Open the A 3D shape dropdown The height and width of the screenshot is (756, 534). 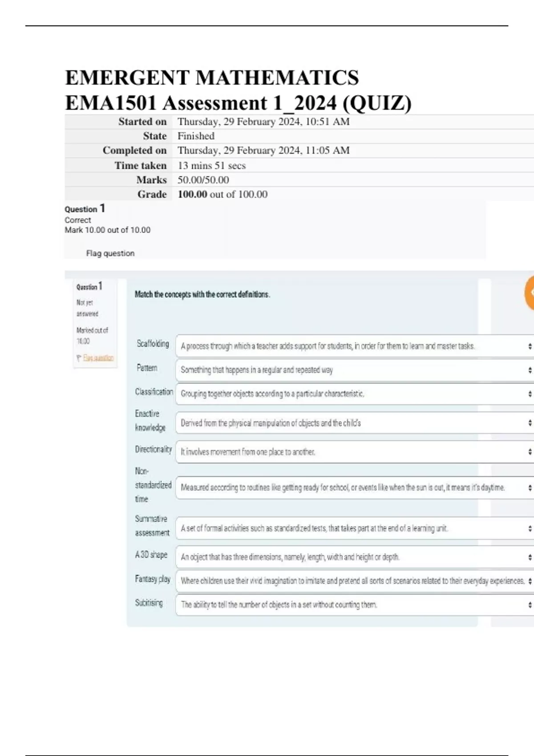354,557
